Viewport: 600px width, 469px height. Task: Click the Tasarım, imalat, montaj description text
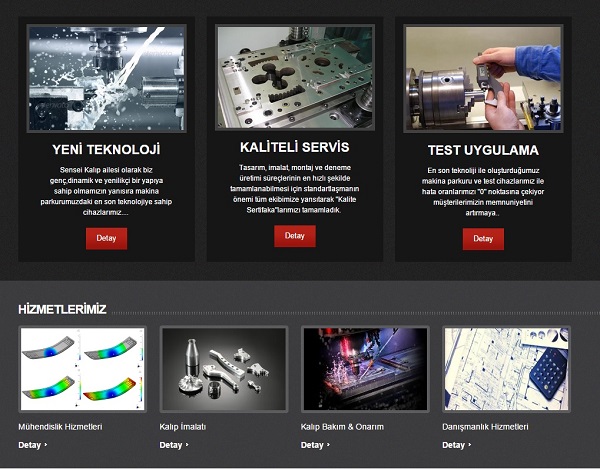295,189
